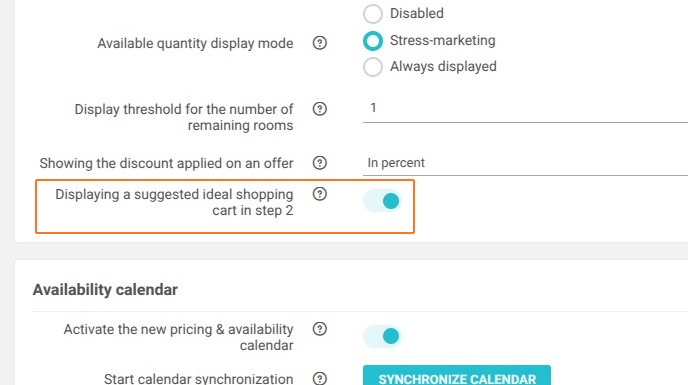Show help for Start calendar synchronization

pos(319,378)
